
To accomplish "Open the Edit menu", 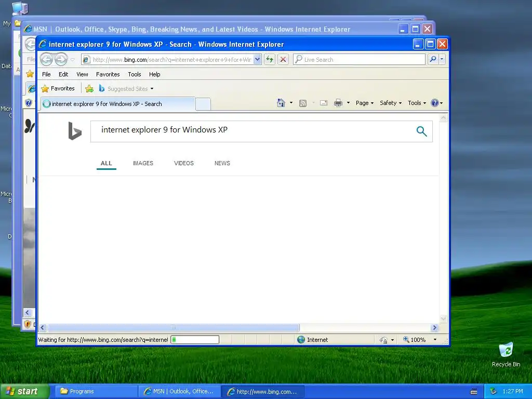I will 63,74.
